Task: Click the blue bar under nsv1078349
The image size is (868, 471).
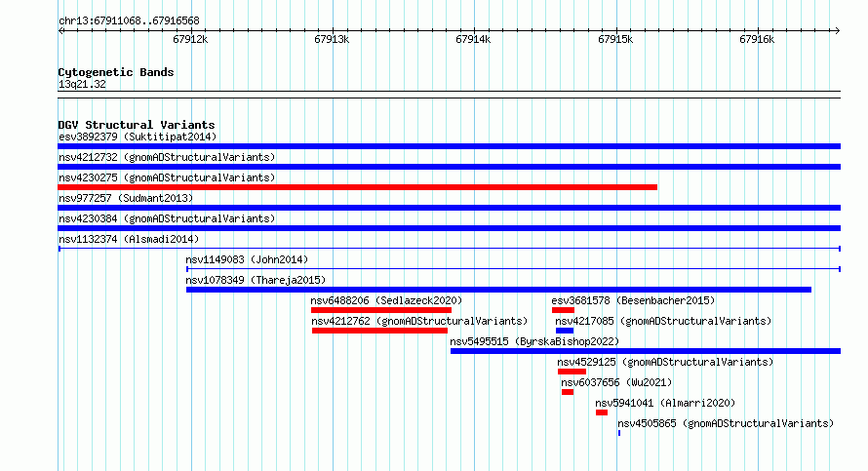Action: pos(498,290)
